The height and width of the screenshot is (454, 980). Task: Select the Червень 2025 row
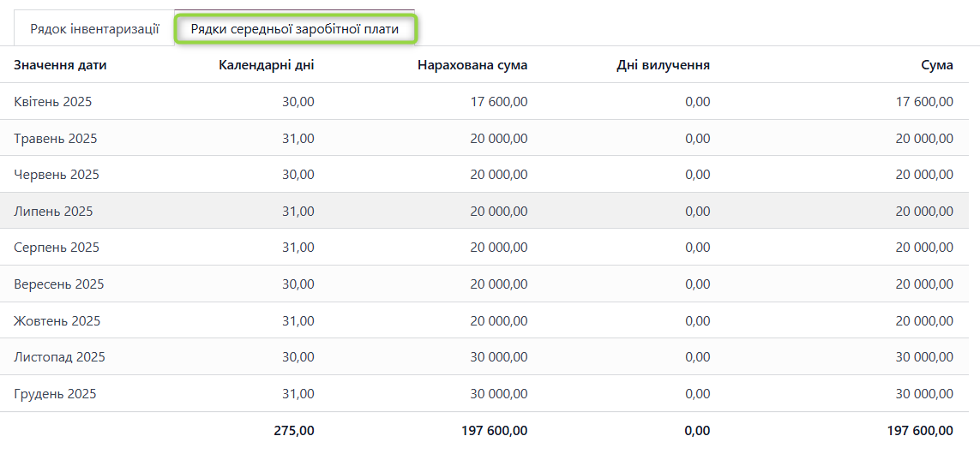57,175
